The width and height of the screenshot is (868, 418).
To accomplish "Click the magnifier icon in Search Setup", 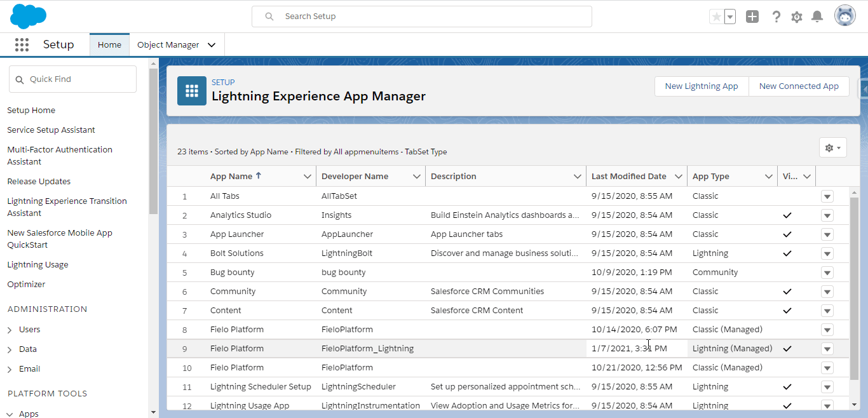I will point(269,17).
